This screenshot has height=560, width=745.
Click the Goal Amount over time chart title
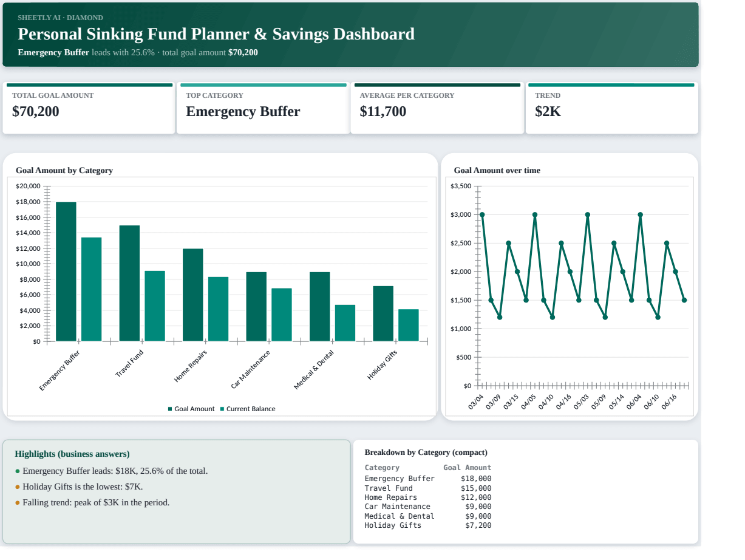[497, 170]
